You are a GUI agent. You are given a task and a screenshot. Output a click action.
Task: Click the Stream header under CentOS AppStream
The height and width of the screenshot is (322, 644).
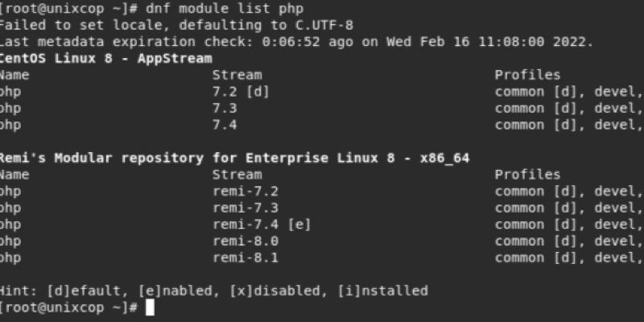(x=237, y=75)
